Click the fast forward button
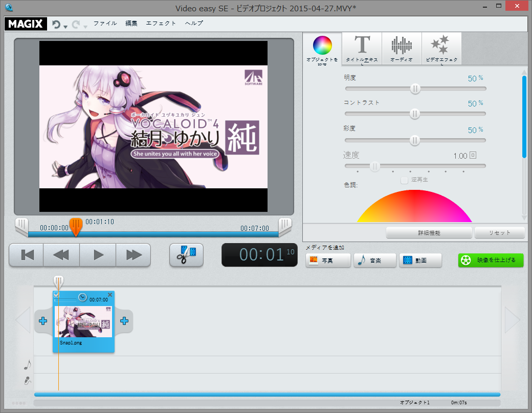Viewport: 532px width, 413px height. tap(134, 255)
